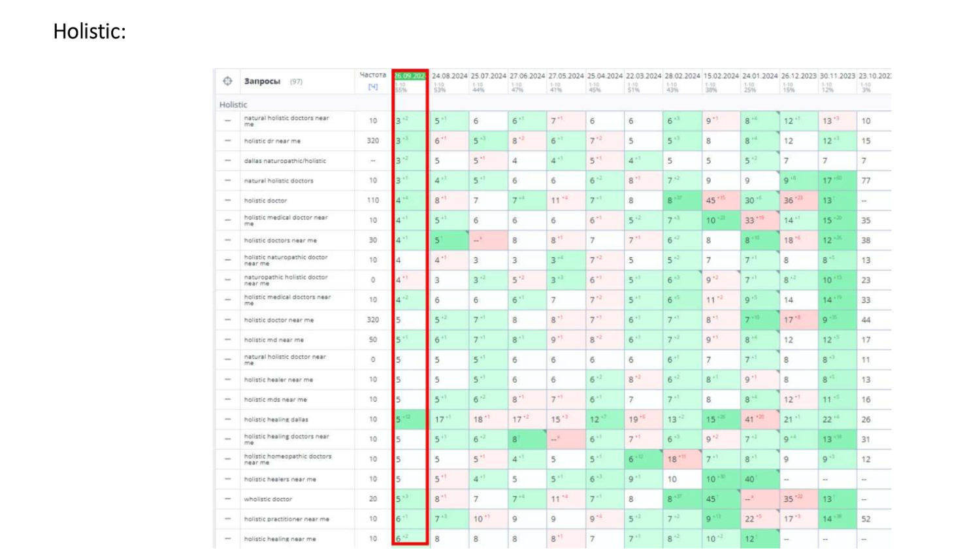Click frequency 110 in the holistic doctor row
980x556 pixels.
coord(373,201)
